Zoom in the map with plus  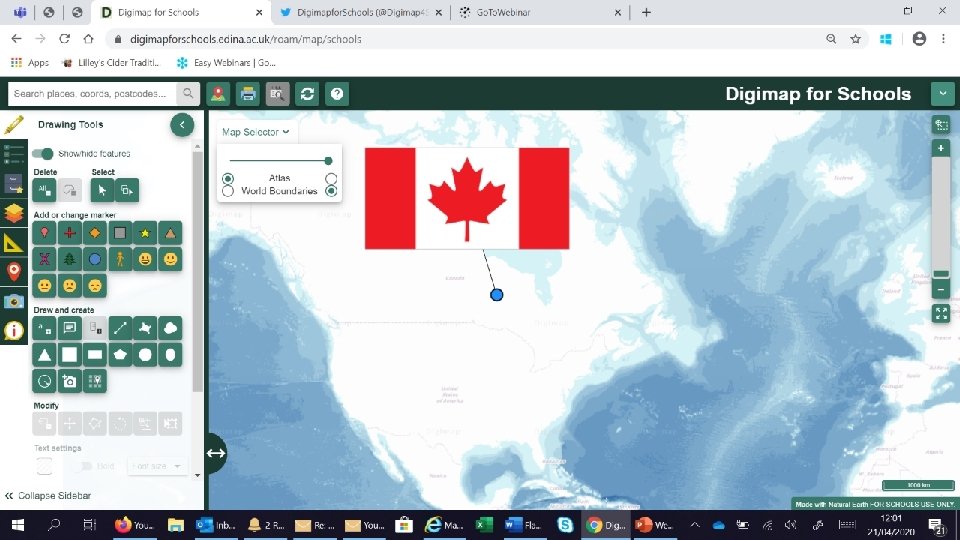(x=941, y=148)
